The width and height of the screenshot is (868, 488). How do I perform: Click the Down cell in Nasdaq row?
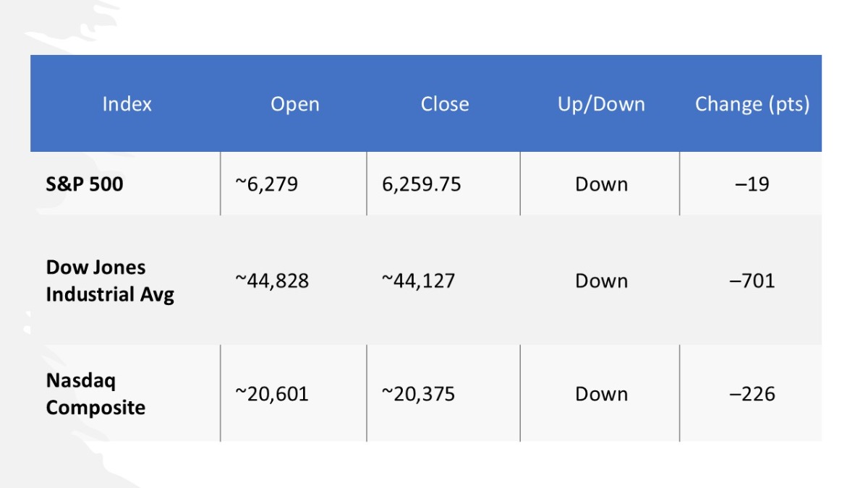point(601,394)
